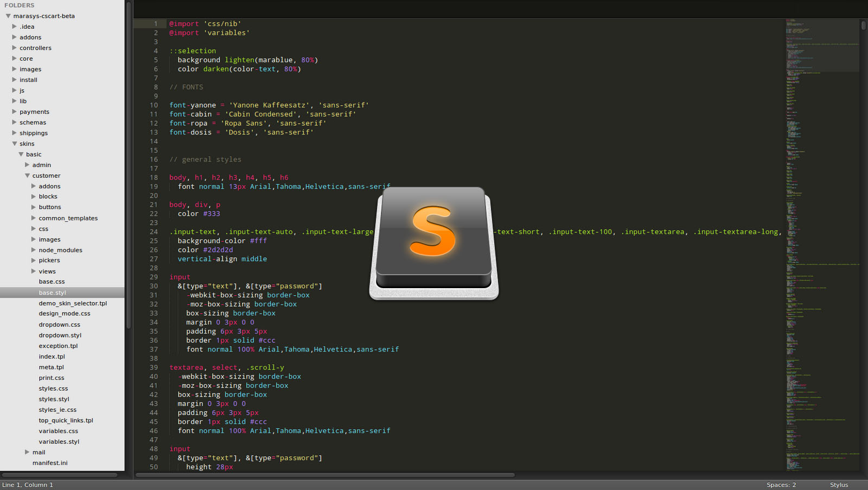This screenshot has width=868, height=490.
Task: Open base.css in the sidebar
Action: (52, 282)
